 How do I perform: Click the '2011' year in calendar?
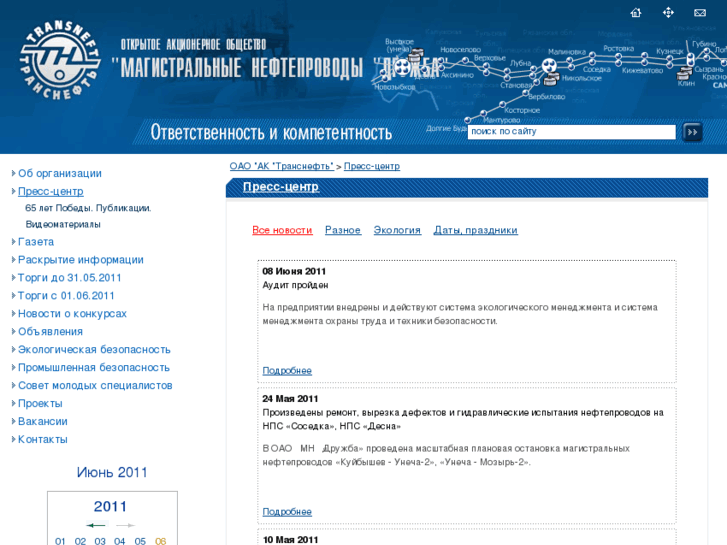click(x=110, y=506)
